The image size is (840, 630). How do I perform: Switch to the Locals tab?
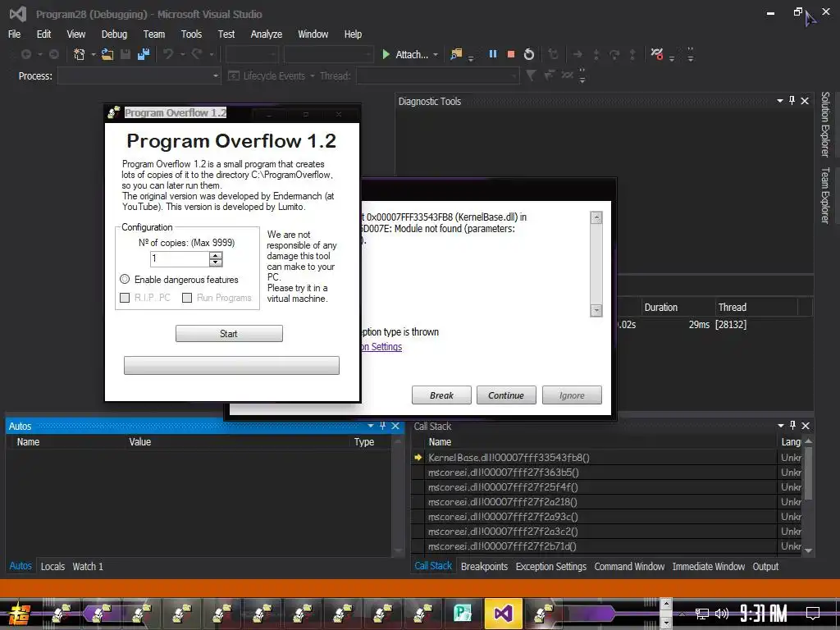click(52, 566)
